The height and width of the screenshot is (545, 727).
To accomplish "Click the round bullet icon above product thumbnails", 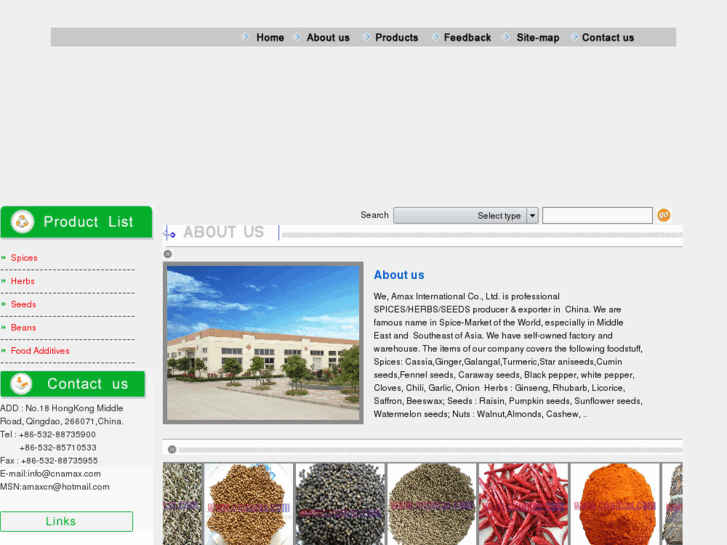I will (x=172, y=449).
